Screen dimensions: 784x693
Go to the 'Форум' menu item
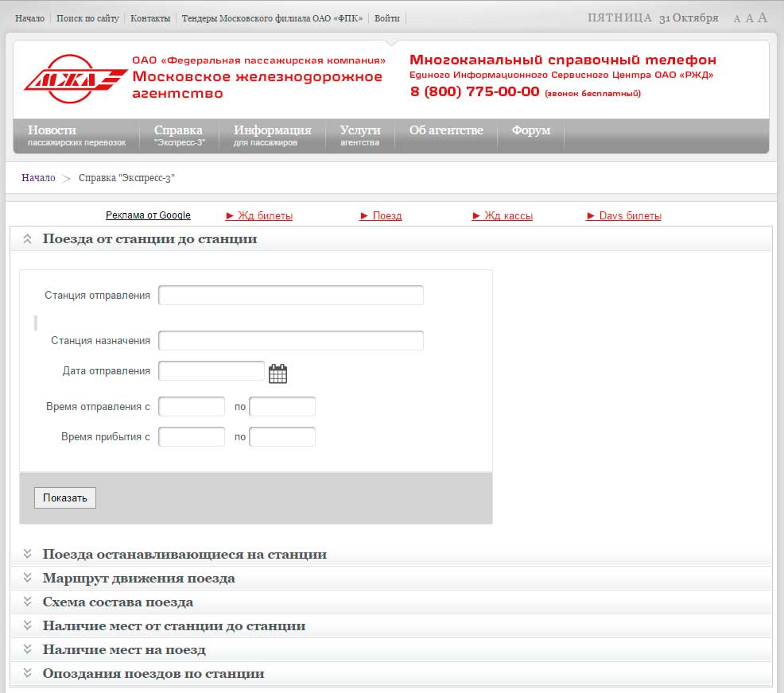point(530,130)
